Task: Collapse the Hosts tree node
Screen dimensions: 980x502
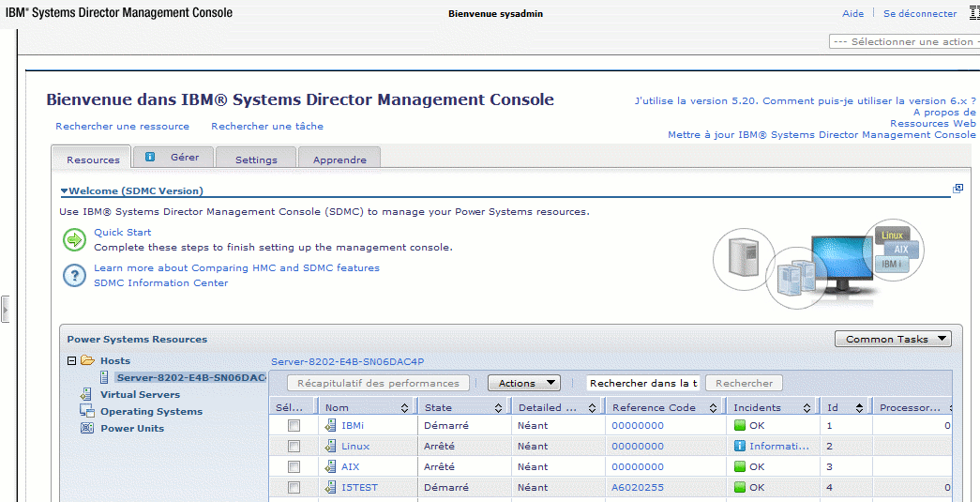Action: (x=71, y=360)
